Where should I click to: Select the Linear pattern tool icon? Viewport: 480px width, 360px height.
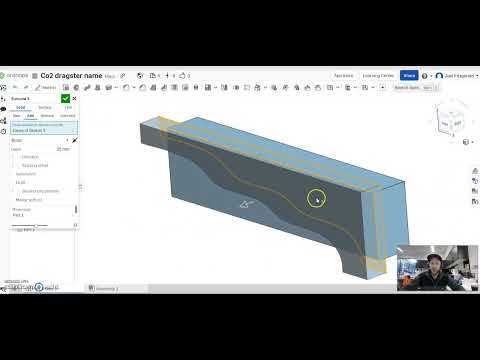click(208, 87)
